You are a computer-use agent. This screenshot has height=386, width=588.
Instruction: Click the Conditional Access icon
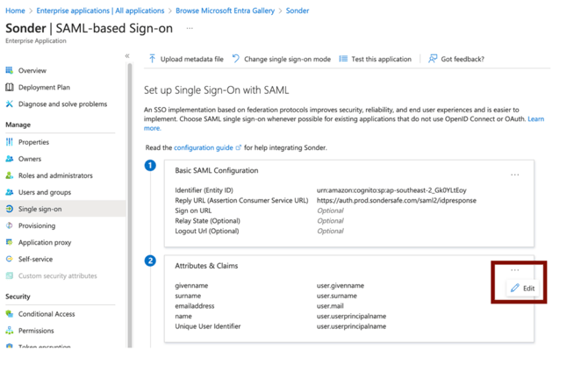tap(10, 314)
